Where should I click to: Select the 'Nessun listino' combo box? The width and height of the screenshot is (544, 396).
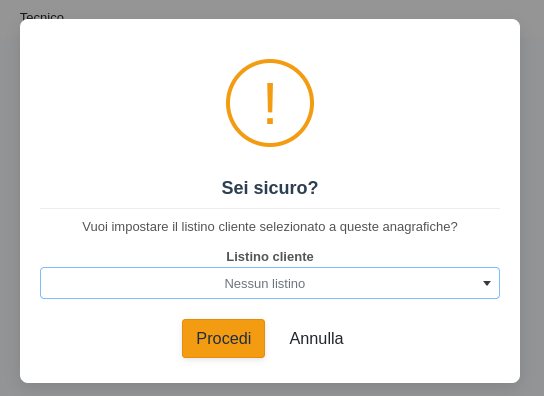coord(270,283)
